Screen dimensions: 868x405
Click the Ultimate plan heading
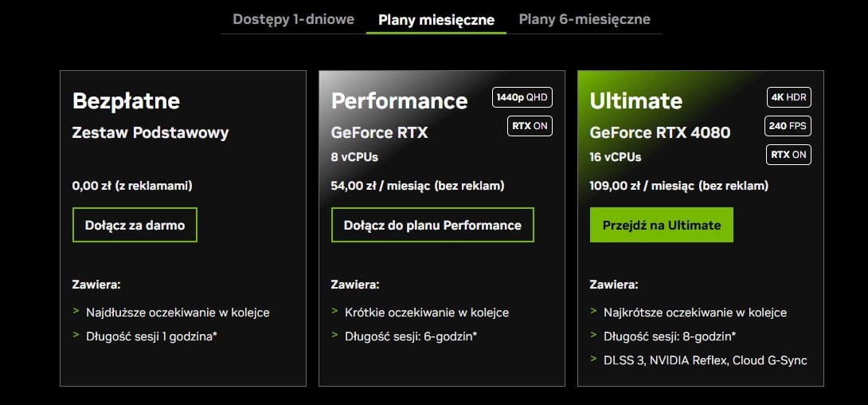(x=636, y=101)
